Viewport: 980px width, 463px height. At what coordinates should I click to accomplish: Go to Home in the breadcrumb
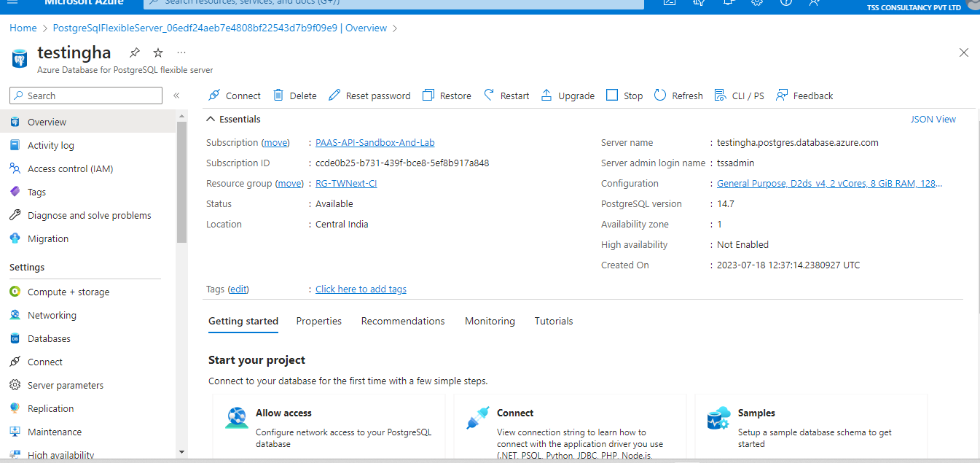23,28
